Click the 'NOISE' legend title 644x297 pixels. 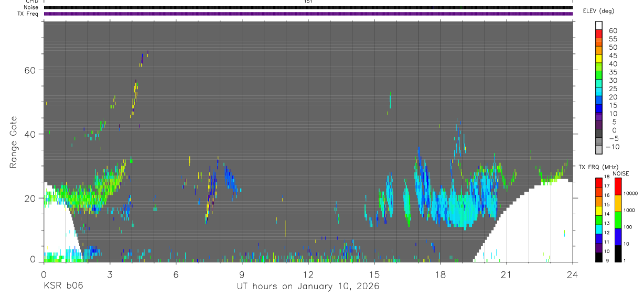click(x=620, y=173)
